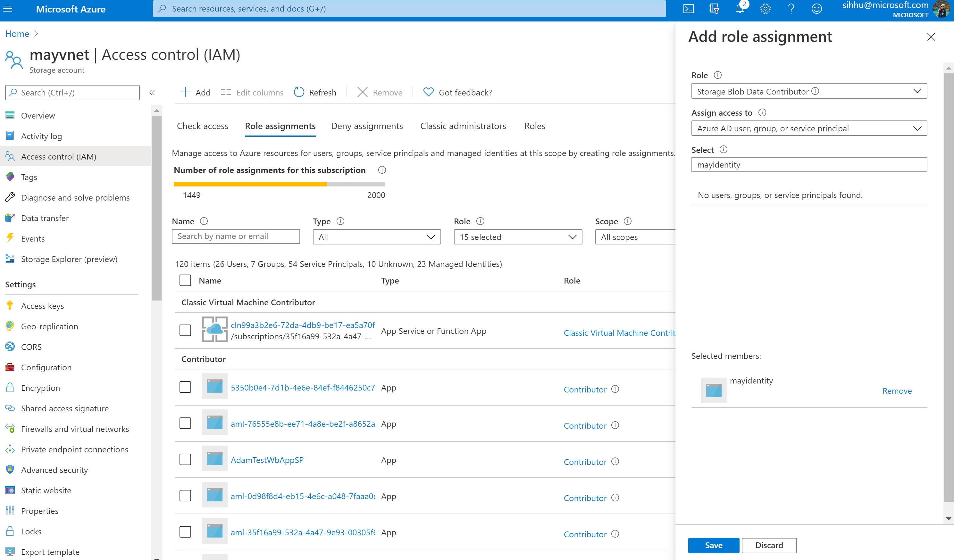Switch to Roles tab
This screenshot has width=954, height=560.
(535, 126)
